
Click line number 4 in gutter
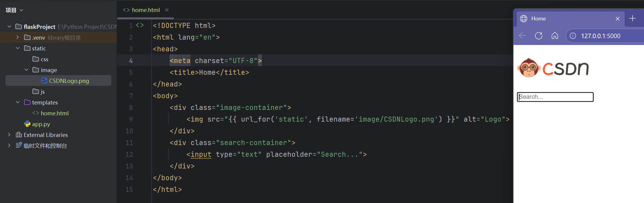[x=131, y=61]
